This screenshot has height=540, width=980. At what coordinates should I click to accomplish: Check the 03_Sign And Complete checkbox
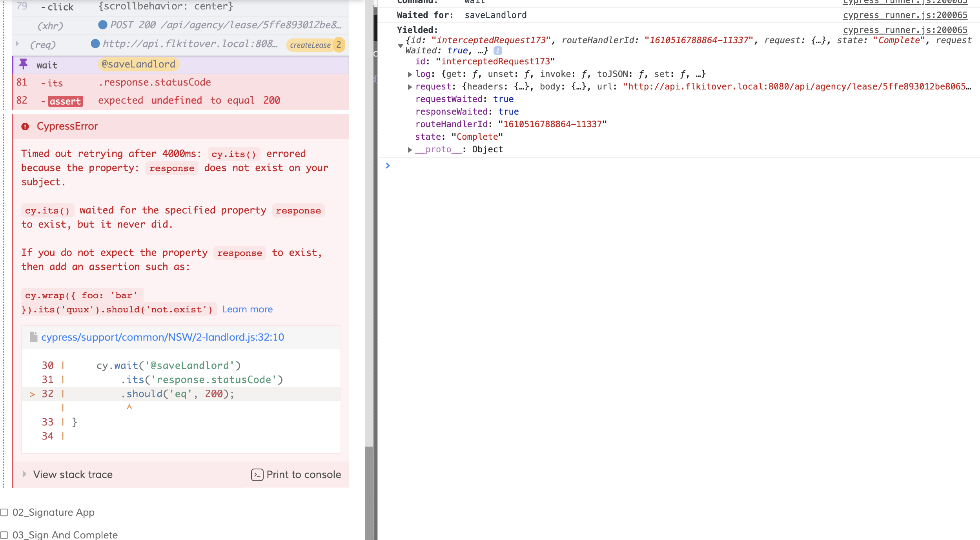pyautogui.click(x=5, y=535)
